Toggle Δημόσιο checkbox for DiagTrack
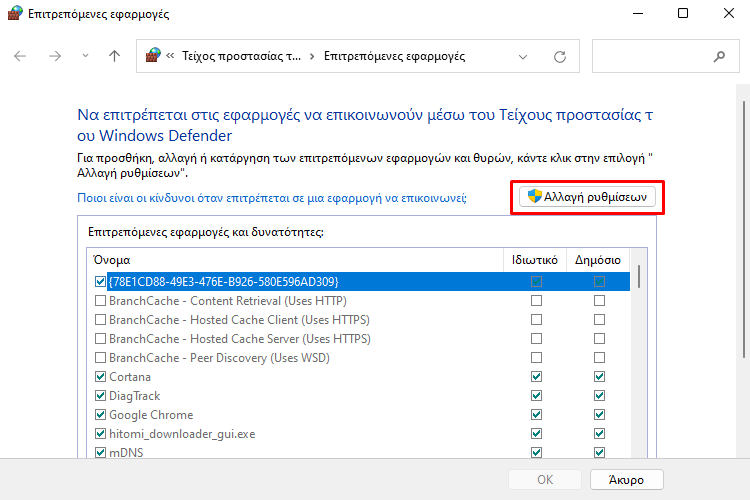The image size is (750, 500). point(599,396)
